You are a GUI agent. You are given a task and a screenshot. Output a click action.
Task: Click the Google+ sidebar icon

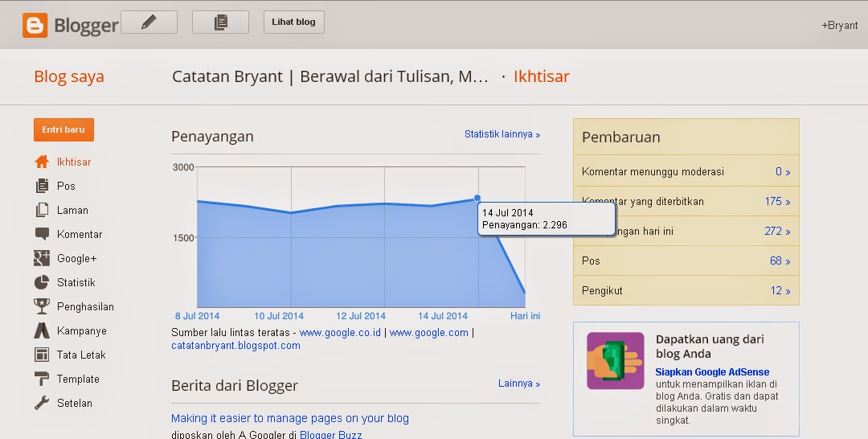pos(42,258)
